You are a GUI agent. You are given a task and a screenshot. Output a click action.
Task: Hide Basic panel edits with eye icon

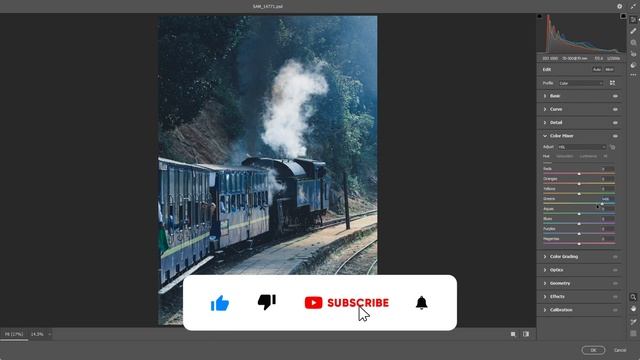pos(615,96)
